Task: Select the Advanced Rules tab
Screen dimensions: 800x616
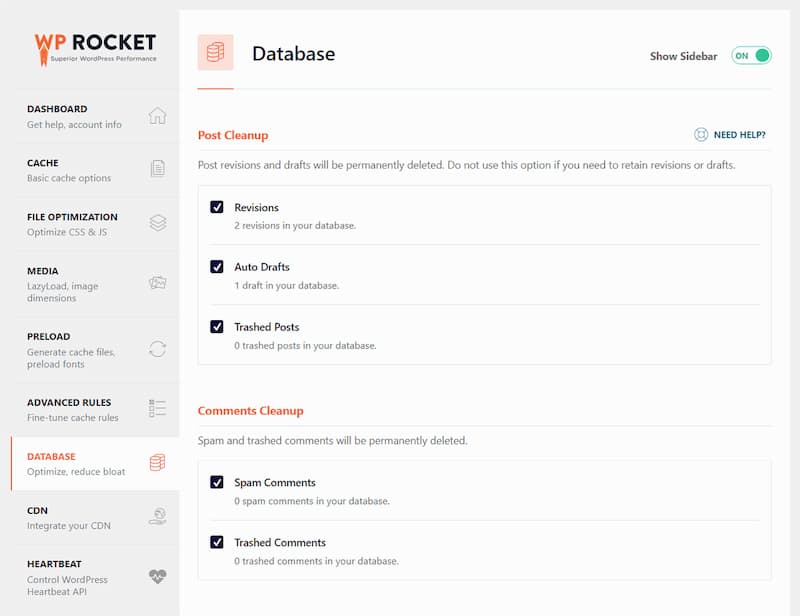Action: pyautogui.click(x=95, y=410)
